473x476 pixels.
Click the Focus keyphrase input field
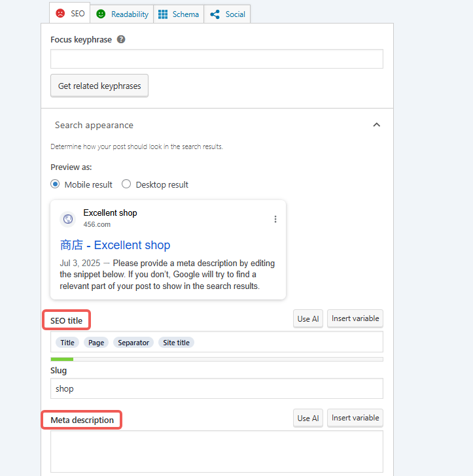point(217,59)
